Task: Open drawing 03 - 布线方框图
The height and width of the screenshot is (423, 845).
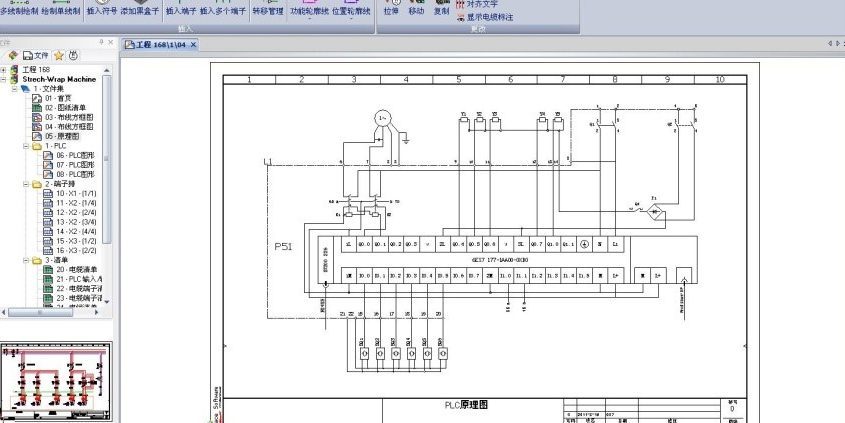Action: (x=69, y=117)
